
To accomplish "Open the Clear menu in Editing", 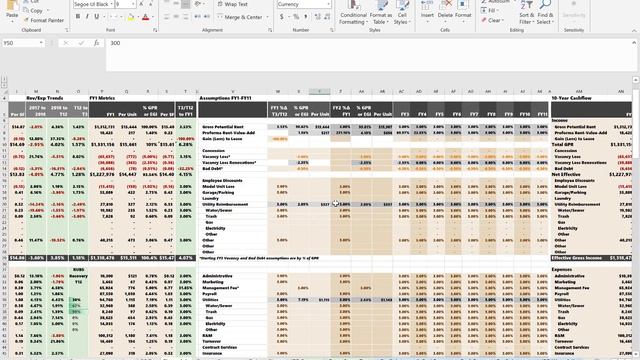I will pos(492,20).
